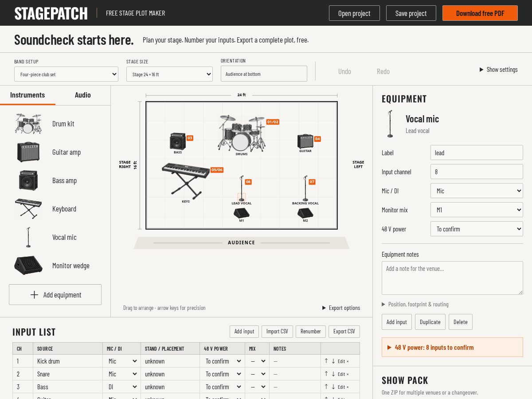Screen dimensions: 532x399
Task: Click Open project
Action: pyautogui.click(x=354, y=13)
